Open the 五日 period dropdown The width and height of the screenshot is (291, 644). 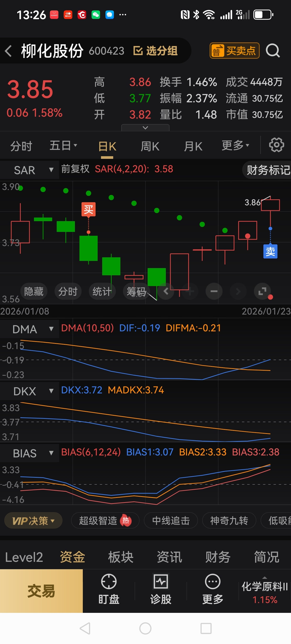63,145
